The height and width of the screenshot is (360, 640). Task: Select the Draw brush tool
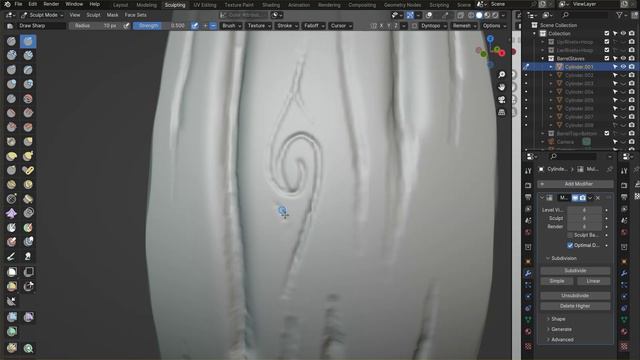[x=11, y=41]
